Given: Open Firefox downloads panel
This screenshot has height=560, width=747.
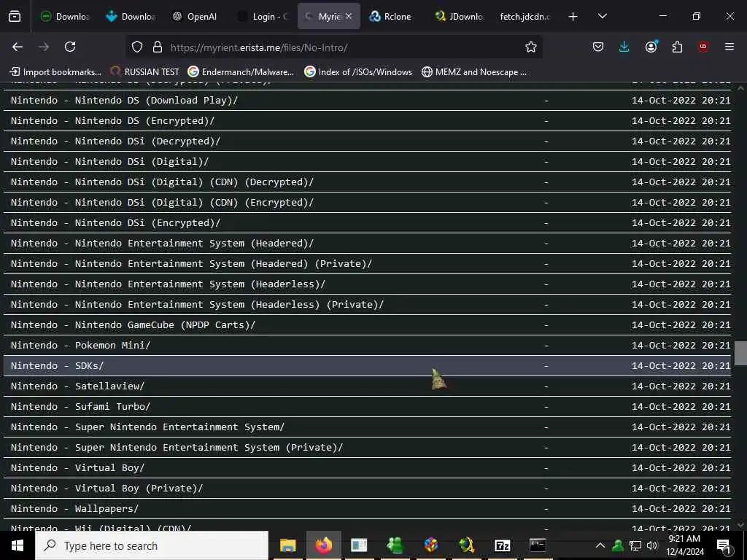Looking at the screenshot, I should point(624,47).
